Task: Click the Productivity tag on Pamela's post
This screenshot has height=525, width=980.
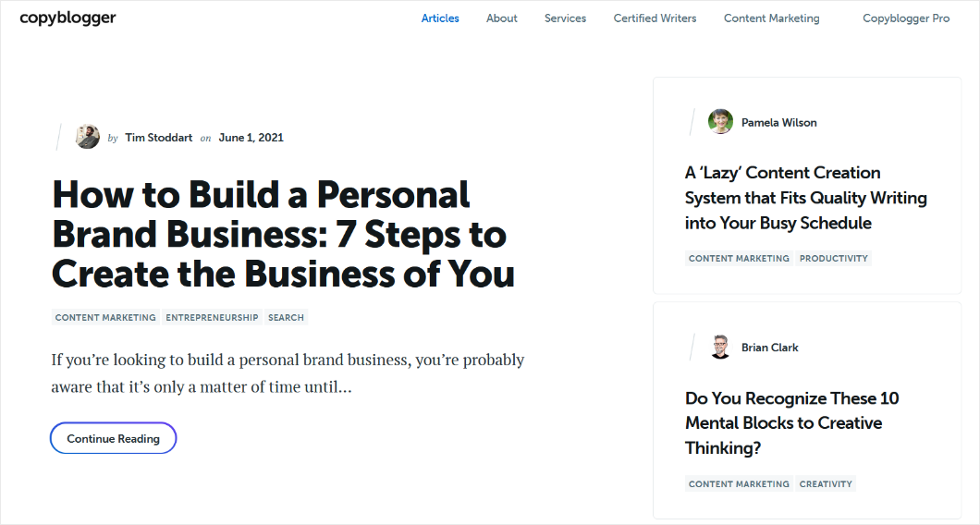Action: [x=834, y=259]
